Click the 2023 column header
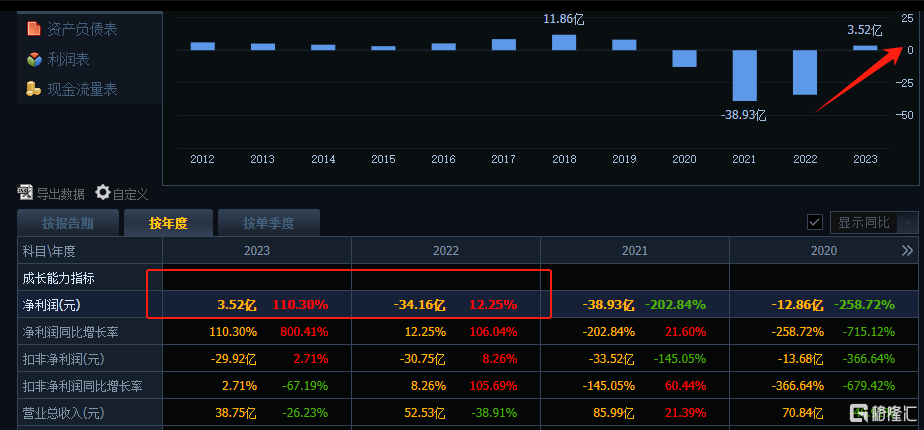 (x=257, y=251)
